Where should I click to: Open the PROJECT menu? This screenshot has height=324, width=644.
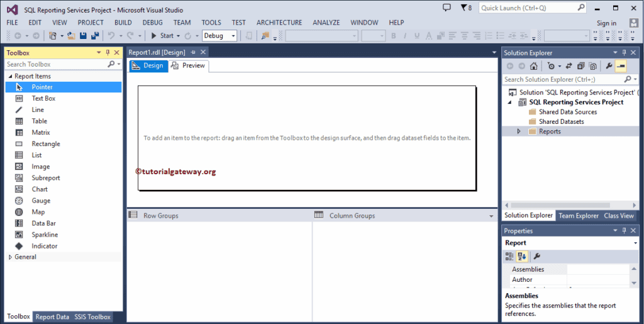[91, 23]
